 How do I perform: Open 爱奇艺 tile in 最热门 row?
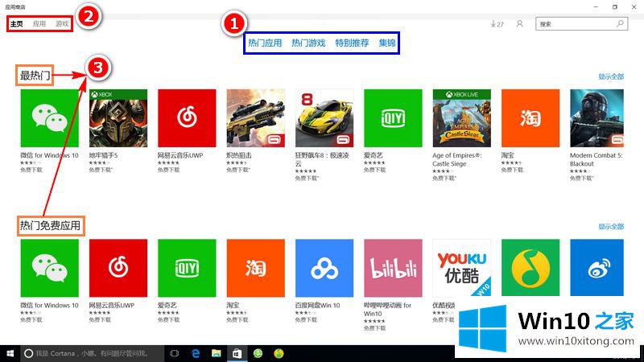click(393, 118)
